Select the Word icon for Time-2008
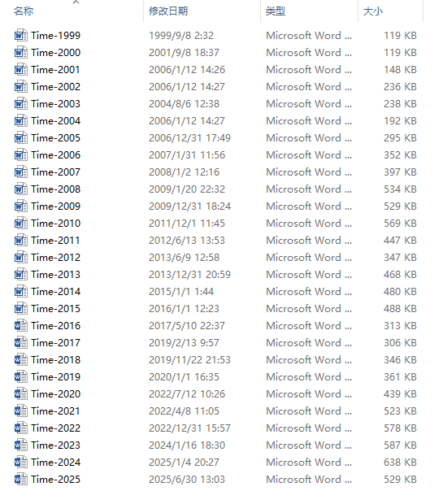The image size is (443, 504). click(20, 189)
